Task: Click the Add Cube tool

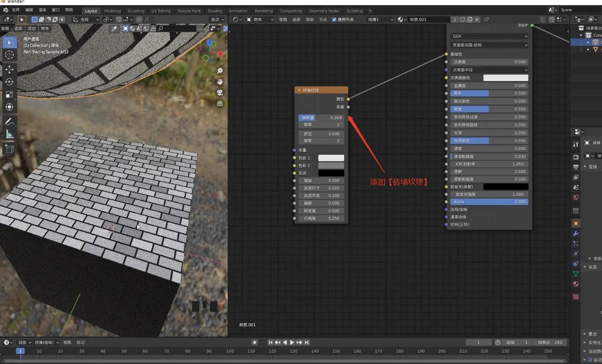Action: (9, 149)
